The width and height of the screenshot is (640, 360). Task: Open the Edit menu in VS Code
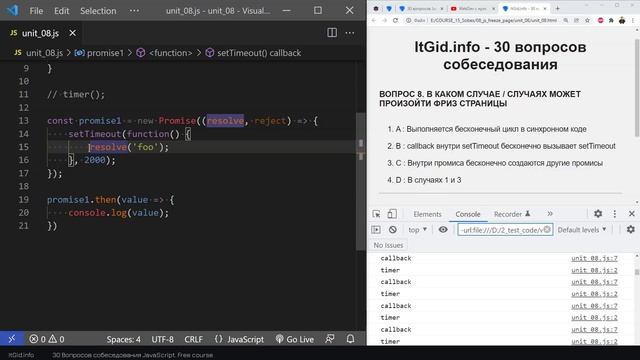point(61,11)
